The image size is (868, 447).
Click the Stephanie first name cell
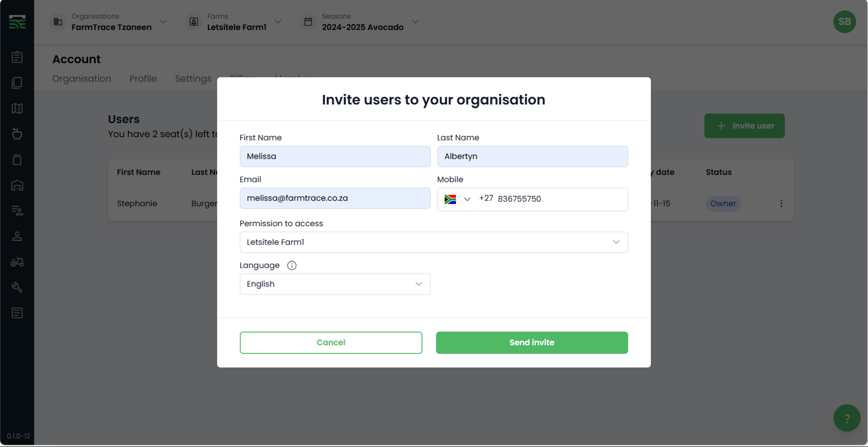pyautogui.click(x=137, y=204)
